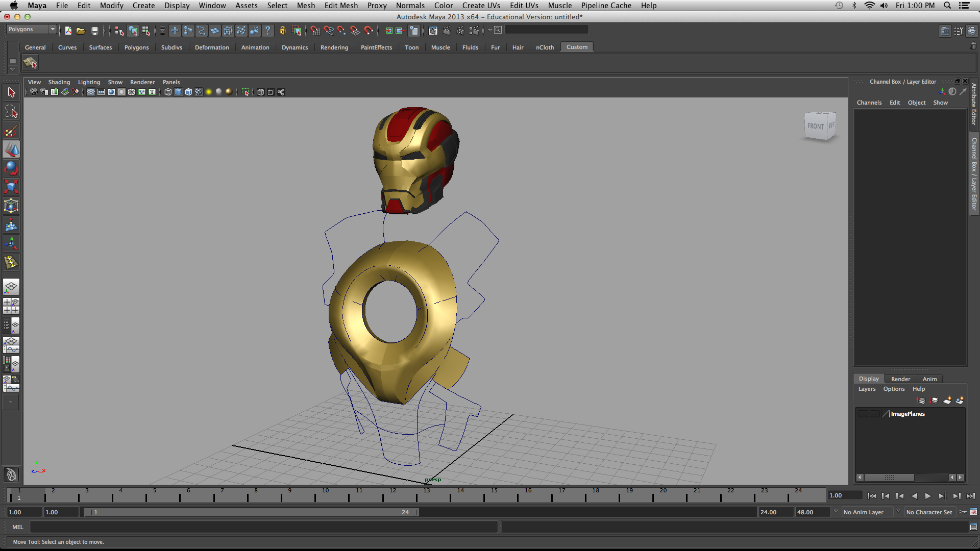Render current frame clapperboard icon
Viewport: 980px width, 551px height.
[447, 31]
